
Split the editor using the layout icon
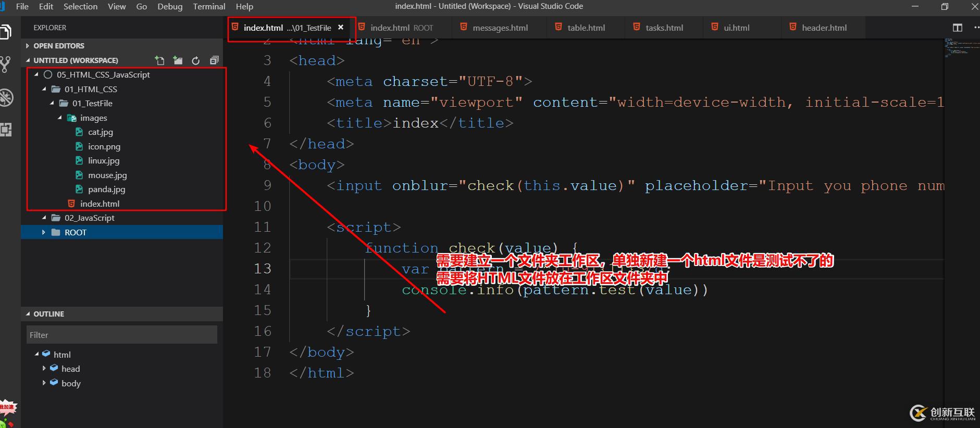[957, 28]
